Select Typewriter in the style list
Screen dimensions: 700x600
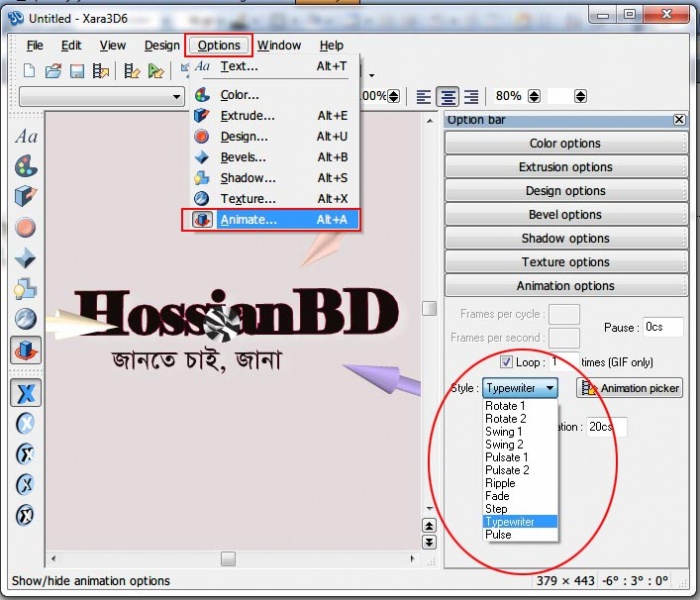[x=520, y=521]
